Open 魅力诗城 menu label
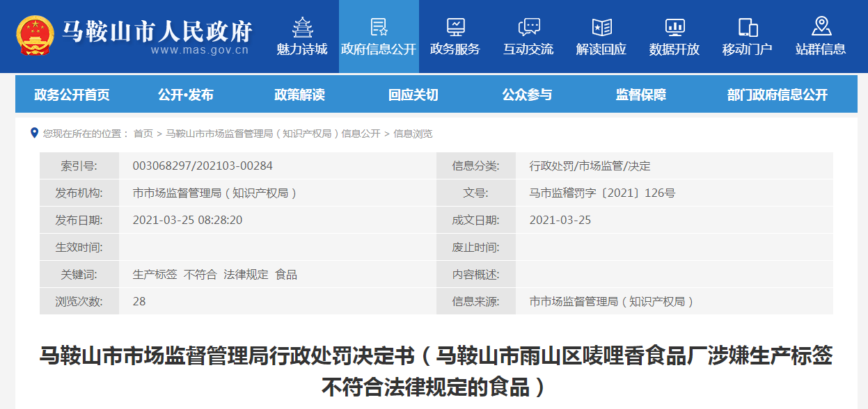868x409 pixels. point(302,49)
